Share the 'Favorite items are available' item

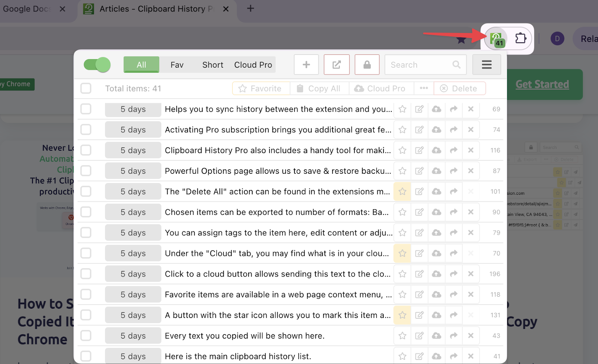(454, 294)
